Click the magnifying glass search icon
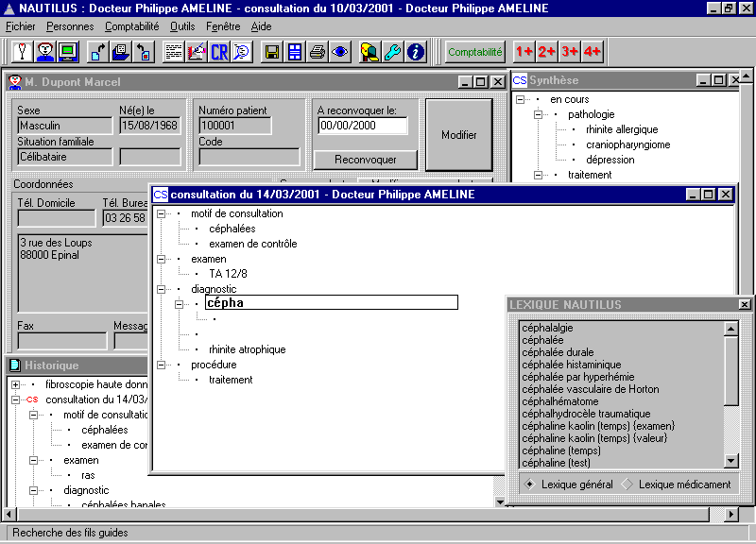Screen dimensions: 756x544 pyautogui.click(x=242, y=52)
